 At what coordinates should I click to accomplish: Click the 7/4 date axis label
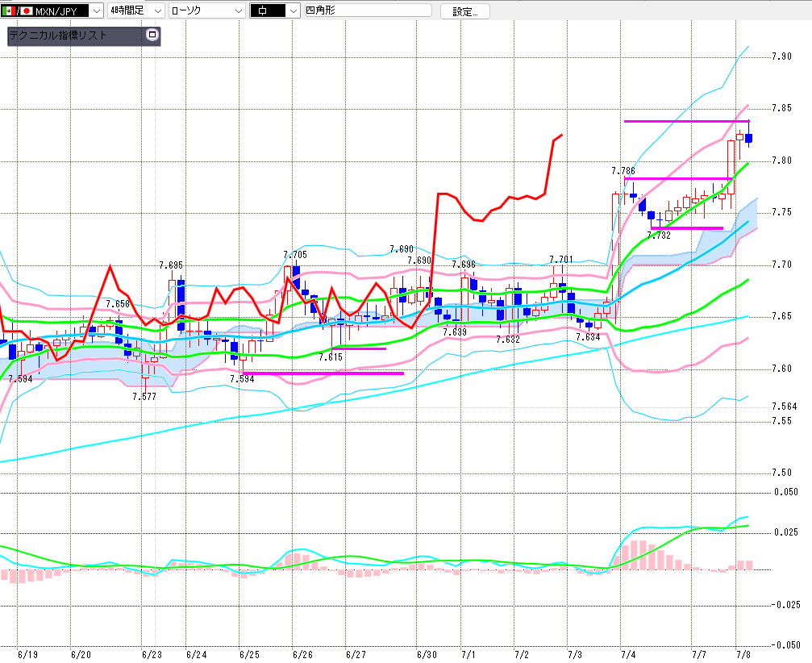[x=628, y=655]
